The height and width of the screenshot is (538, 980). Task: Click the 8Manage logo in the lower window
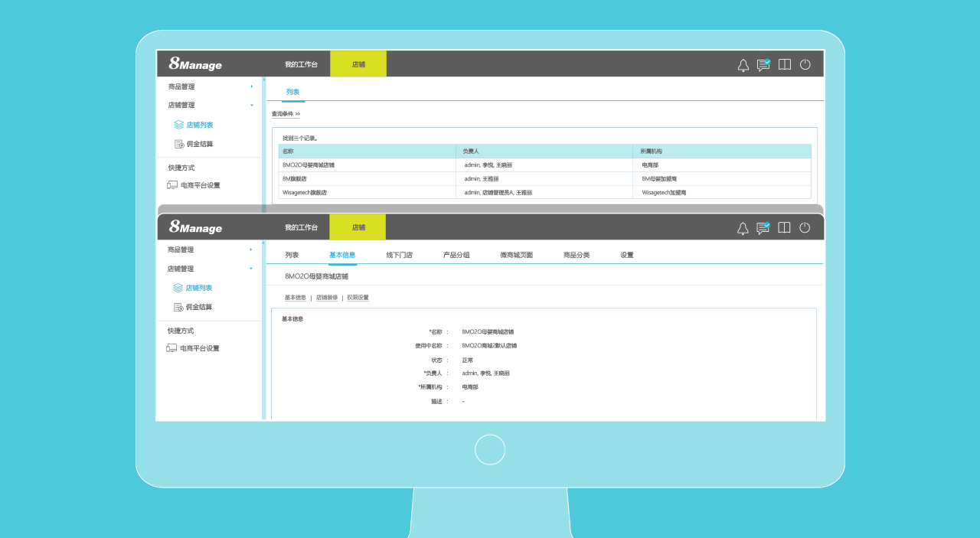(195, 227)
